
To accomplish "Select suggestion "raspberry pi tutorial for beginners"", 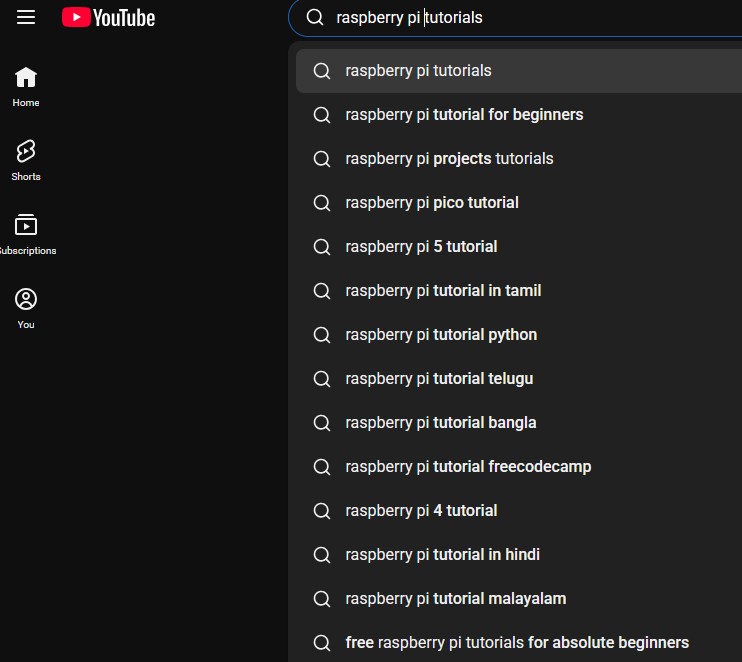I will (519, 115).
